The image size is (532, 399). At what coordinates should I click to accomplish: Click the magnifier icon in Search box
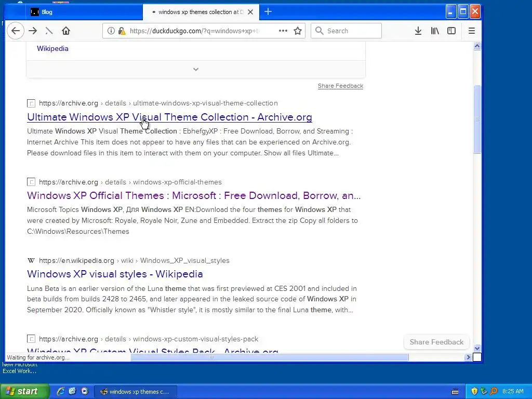(319, 31)
